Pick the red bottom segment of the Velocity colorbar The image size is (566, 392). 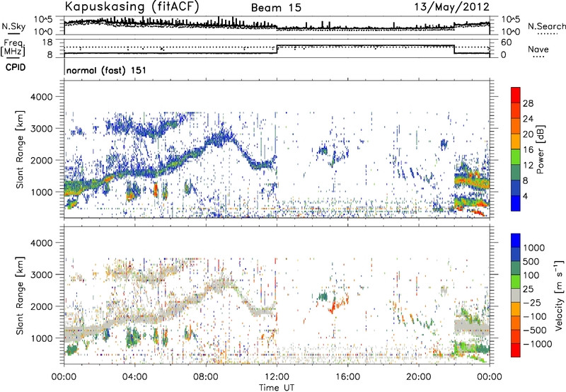[516, 350]
